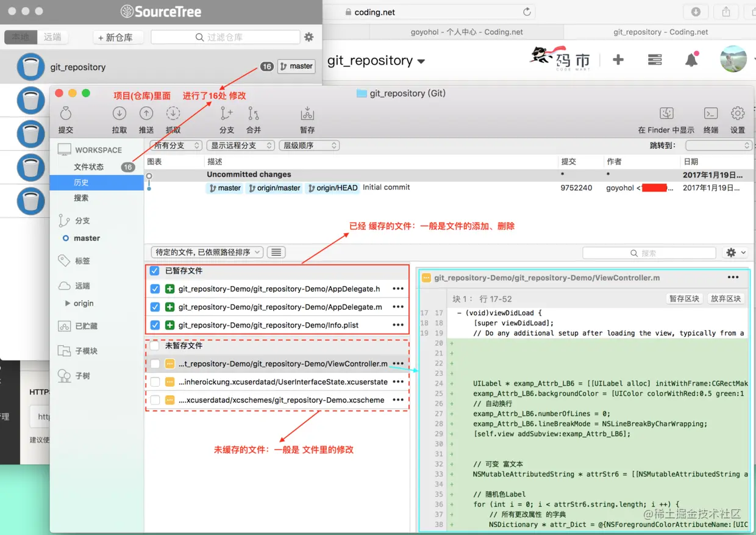The image size is (756, 535).
Task: Click the list view mode icon beside sort dropdown
Action: pyautogui.click(x=276, y=252)
